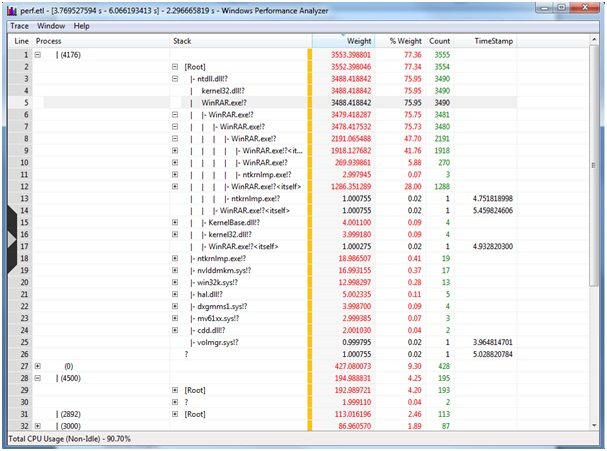Open the Trace menu
Viewport: 607px width, 451px height.
[19, 26]
